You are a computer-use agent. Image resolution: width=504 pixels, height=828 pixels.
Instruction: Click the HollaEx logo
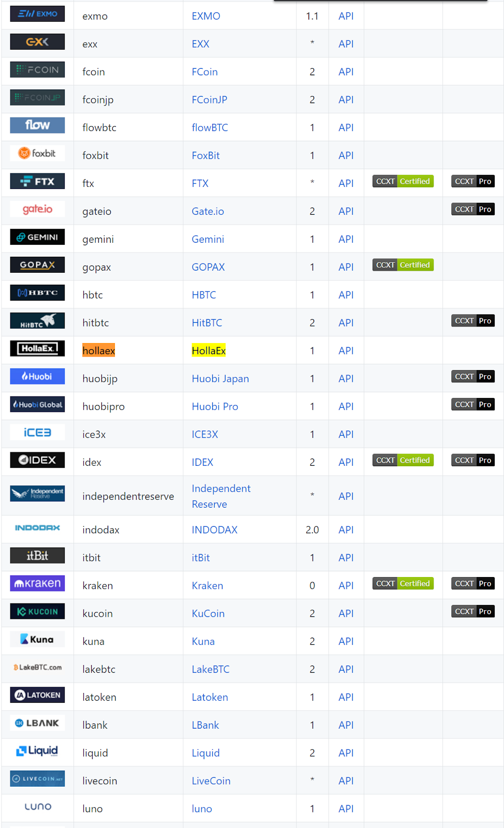coord(37,349)
